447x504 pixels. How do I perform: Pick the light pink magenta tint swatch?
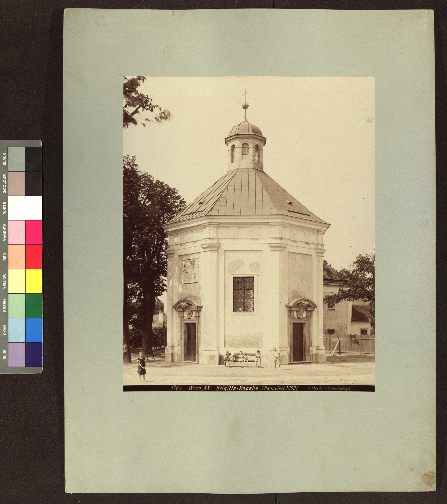tap(16, 232)
